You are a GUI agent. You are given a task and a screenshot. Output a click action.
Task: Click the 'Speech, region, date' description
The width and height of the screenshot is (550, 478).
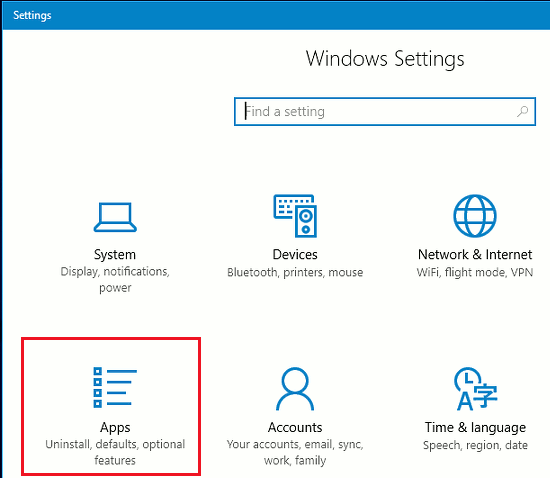click(475, 445)
